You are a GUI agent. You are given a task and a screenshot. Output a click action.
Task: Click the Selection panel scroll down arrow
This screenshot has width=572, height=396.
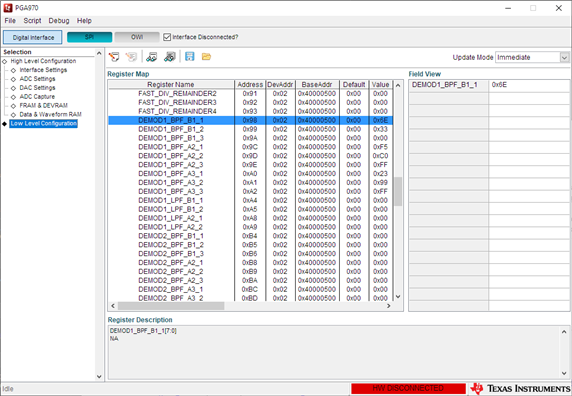(99, 377)
